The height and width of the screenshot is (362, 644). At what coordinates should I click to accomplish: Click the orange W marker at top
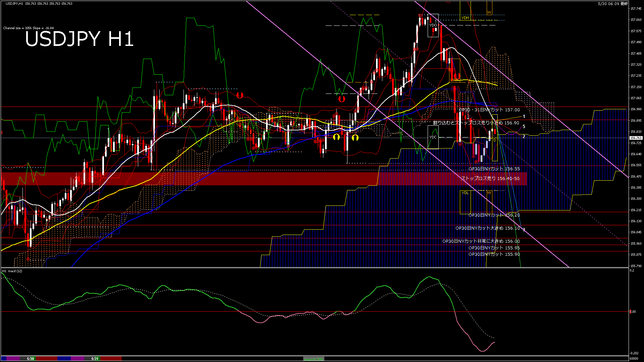pos(489,12)
